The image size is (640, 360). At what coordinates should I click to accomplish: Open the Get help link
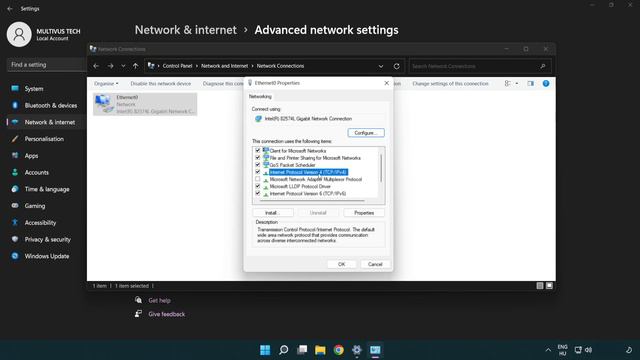pos(159,300)
